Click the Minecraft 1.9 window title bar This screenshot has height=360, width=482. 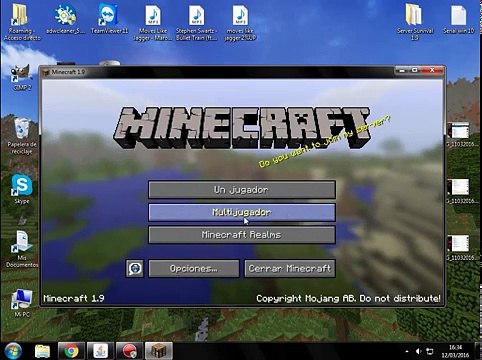point(217,71)
